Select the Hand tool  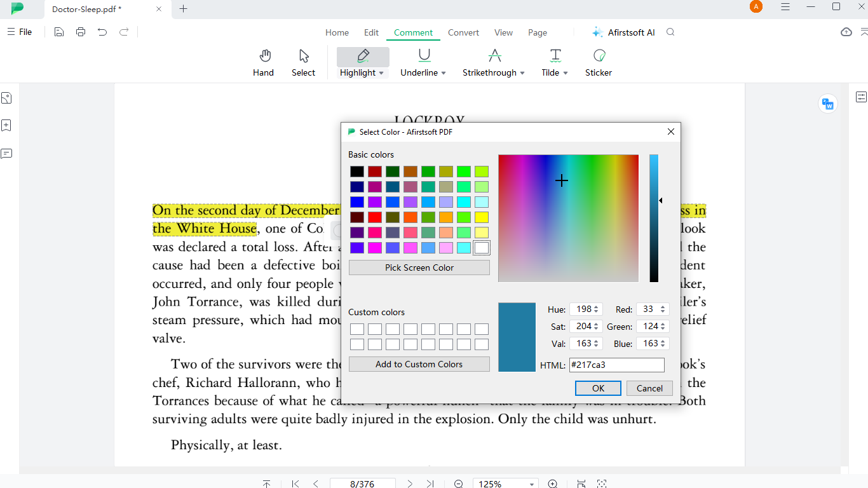pyautogui.click(x=263, y=63)
